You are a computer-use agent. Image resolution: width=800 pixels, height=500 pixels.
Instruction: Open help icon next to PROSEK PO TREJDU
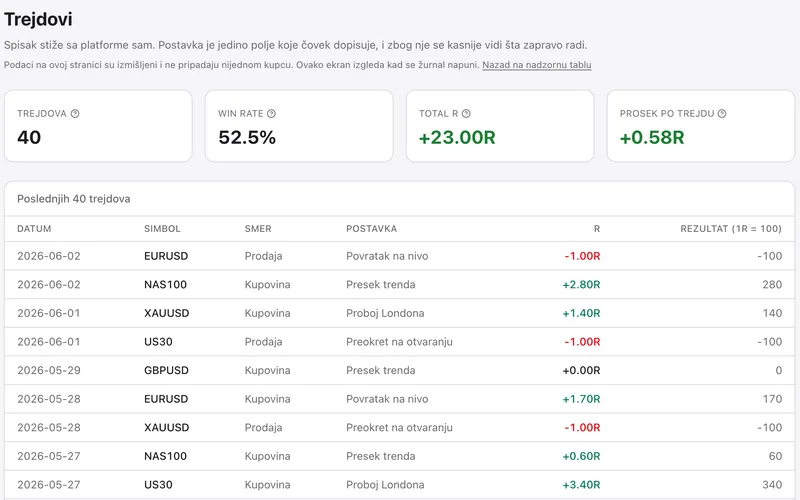[722, 114]
